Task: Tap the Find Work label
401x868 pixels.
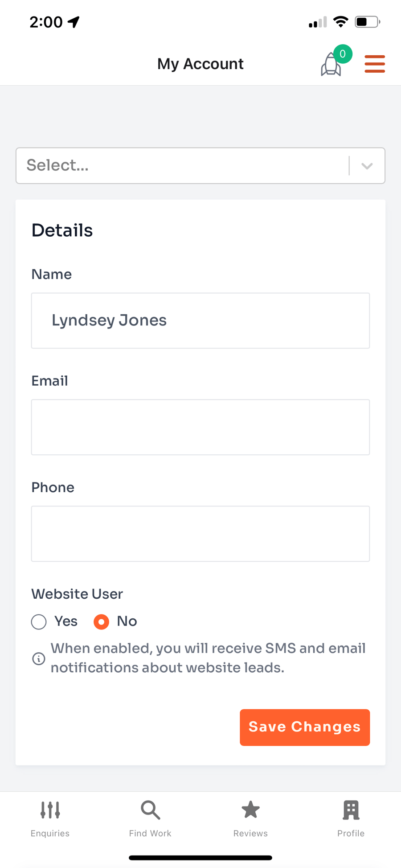Action: click(150, 833)
